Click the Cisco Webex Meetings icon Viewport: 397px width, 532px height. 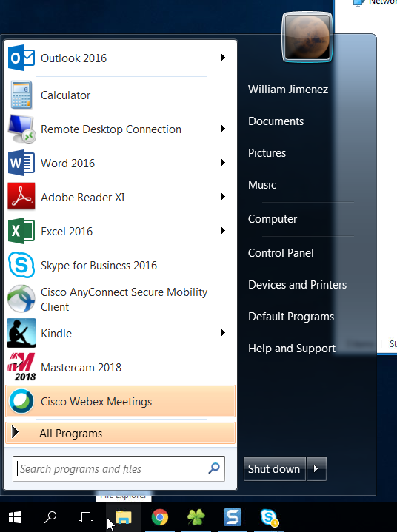[21, 401]
